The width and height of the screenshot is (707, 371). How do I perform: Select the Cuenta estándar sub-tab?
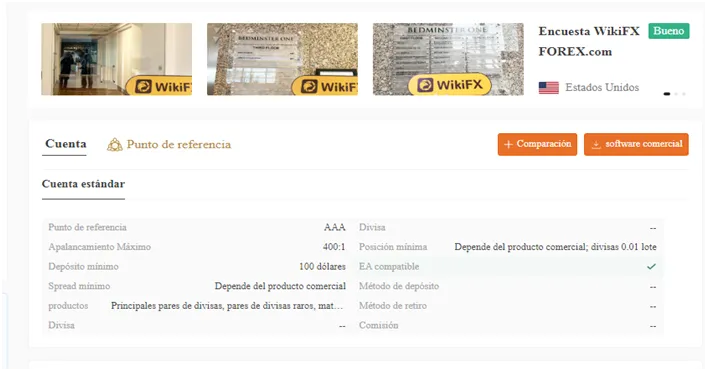(x=83, y=184)
